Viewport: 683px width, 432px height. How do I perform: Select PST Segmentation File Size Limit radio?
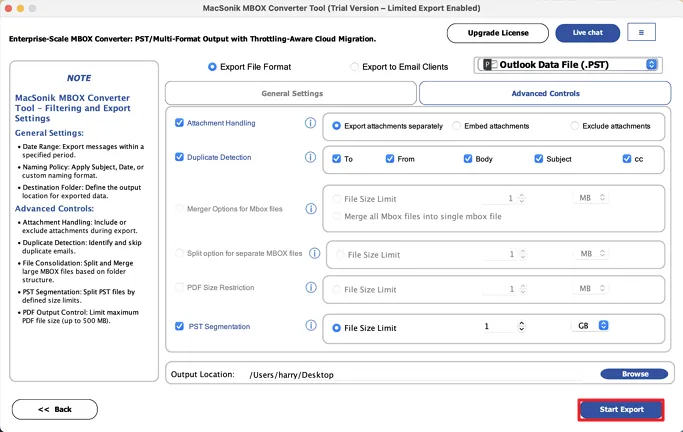(x=336, y=328)
